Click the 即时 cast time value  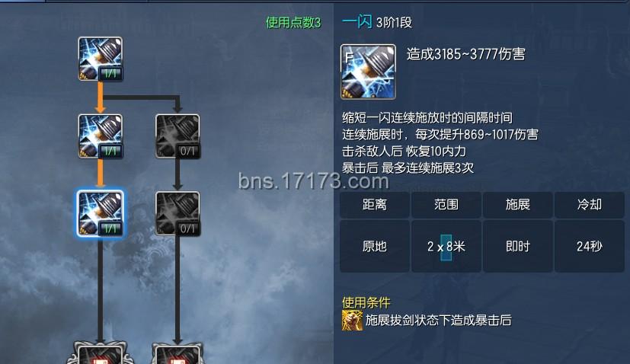(518, 246)
